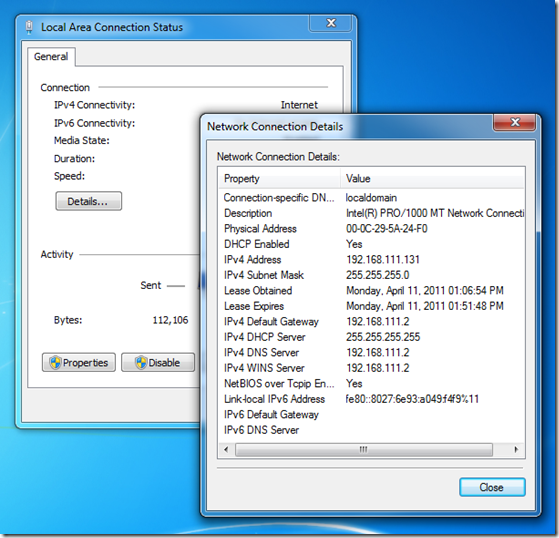Close the Network Connection Details dialog with the red X
559x538 pixels.
[x=514, y=122]
